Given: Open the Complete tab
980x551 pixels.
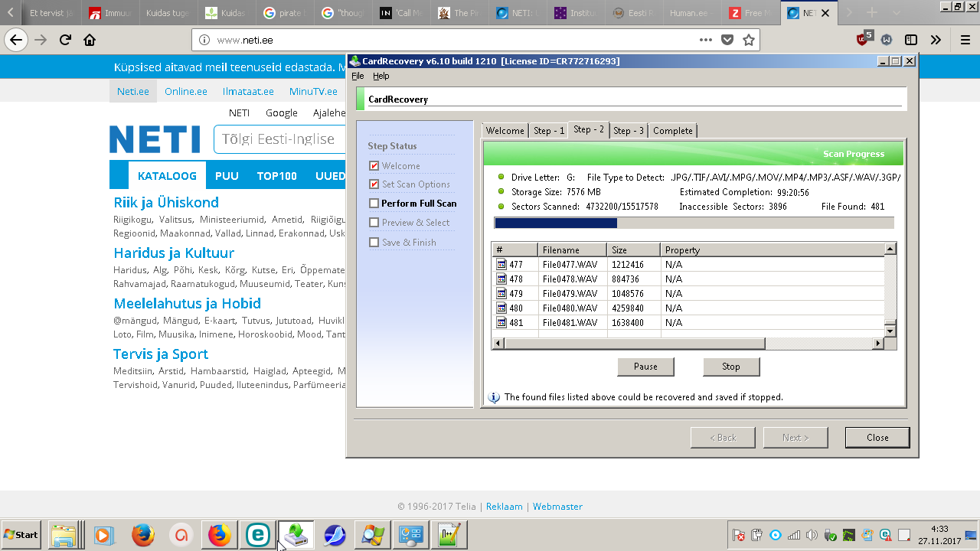Looking at the screenshot, I should [x=673, y=131].
